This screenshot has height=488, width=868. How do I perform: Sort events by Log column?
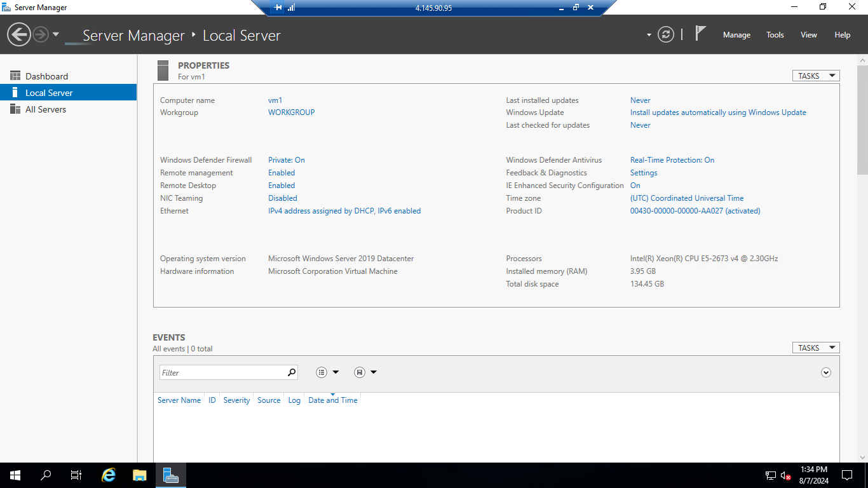[x=294, y=400]
